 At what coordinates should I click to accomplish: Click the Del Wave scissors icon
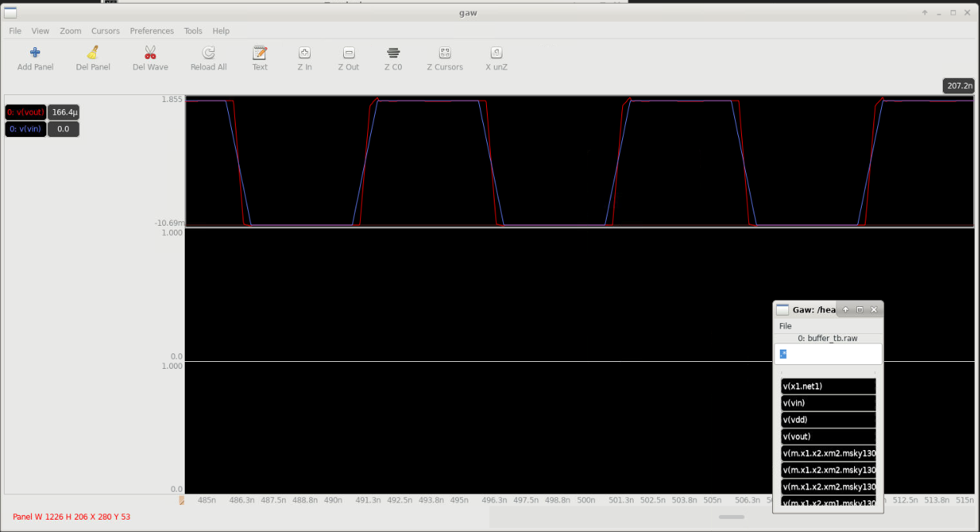[150, 53]
